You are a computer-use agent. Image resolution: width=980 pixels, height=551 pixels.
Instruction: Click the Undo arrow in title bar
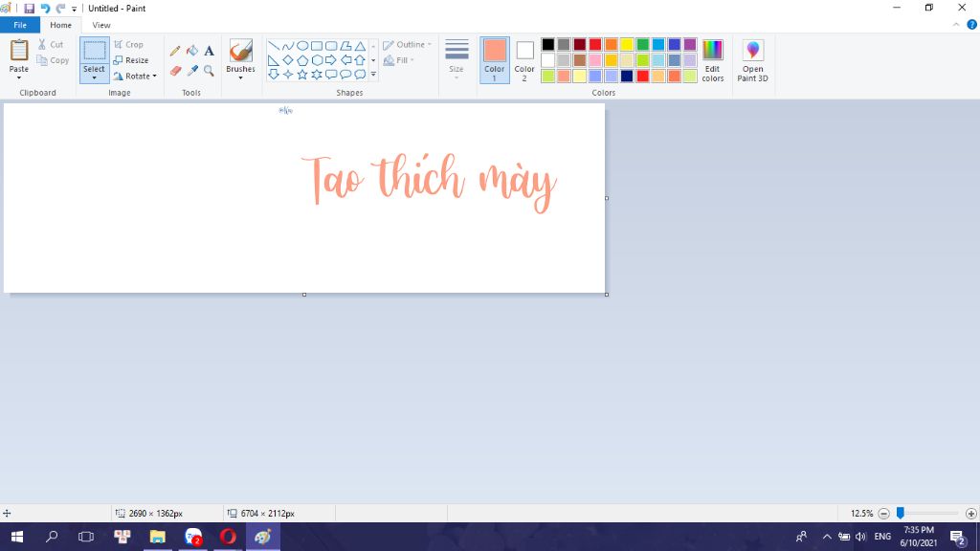pyautogui.click(x=45, y=8)
